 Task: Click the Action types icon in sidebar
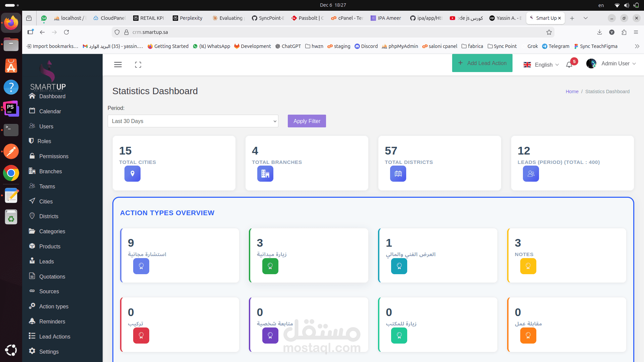32,306
